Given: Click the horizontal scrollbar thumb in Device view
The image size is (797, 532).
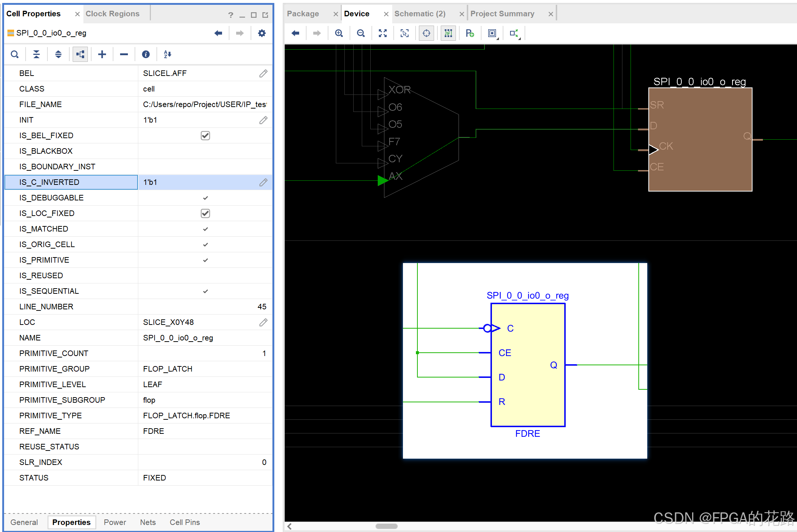Looking at the screenshot, I should pyautogui.click(x=386, y=526).
